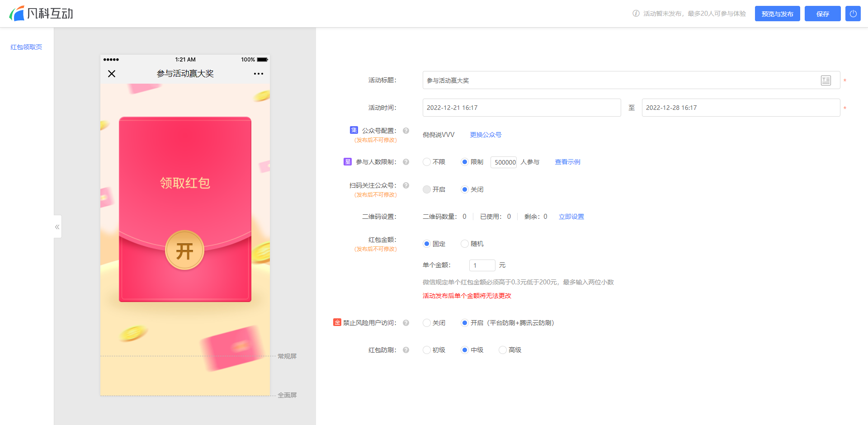Click the text template icon in title field
This screenshot has width=868, height=425.
[826, 80]
